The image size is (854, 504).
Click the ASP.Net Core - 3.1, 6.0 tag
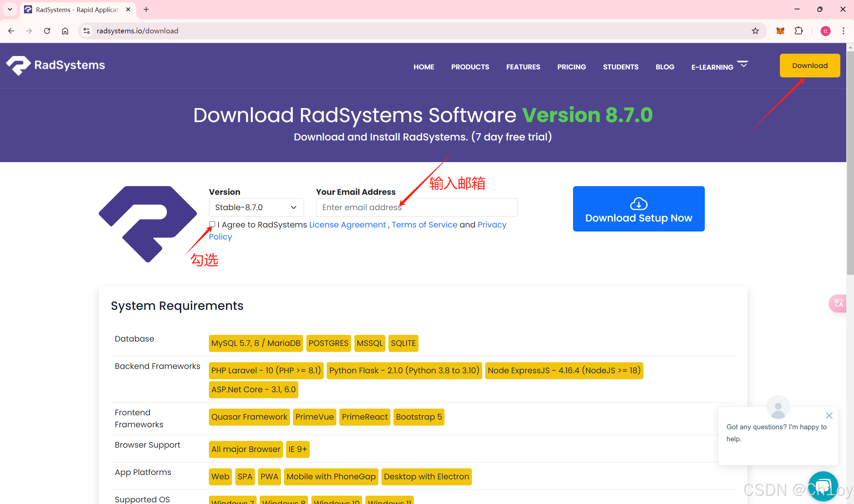(253, 390)
